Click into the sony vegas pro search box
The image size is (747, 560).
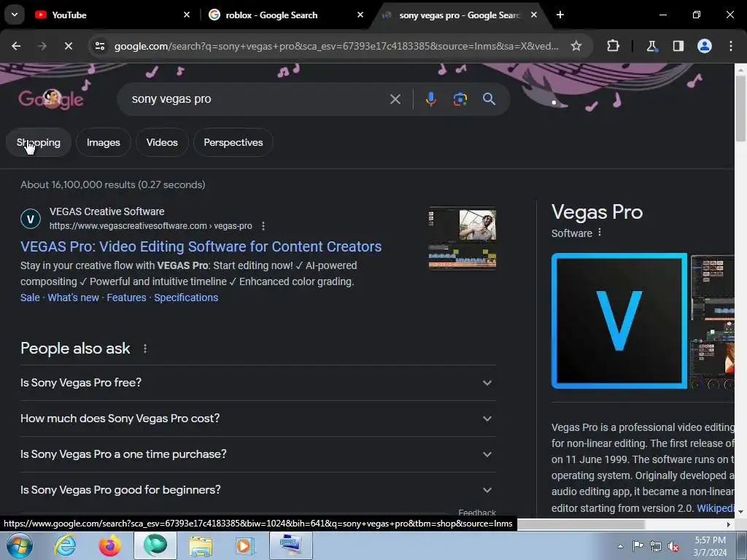click(258, 99)
